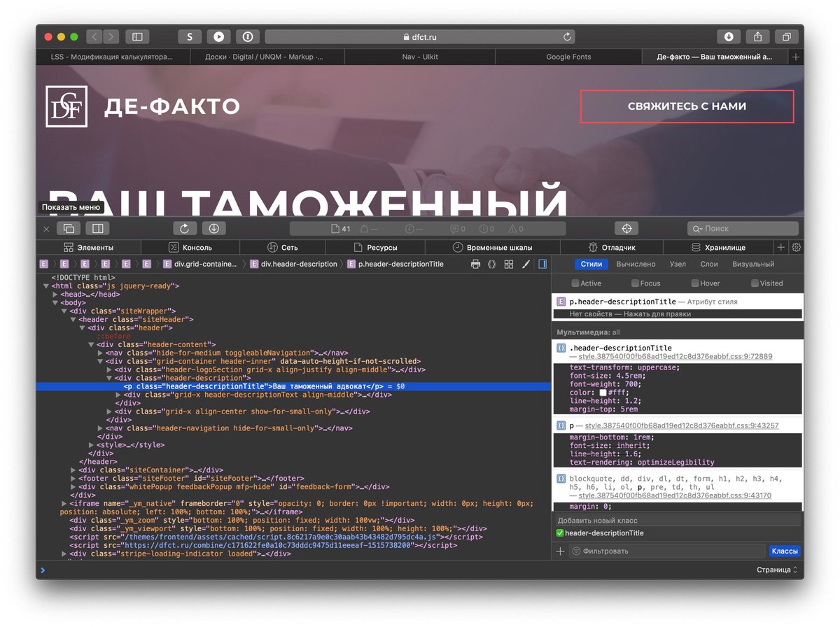Open the Временные шкалы tab
The image size is (840, 627).
click(x=492, y=247)
